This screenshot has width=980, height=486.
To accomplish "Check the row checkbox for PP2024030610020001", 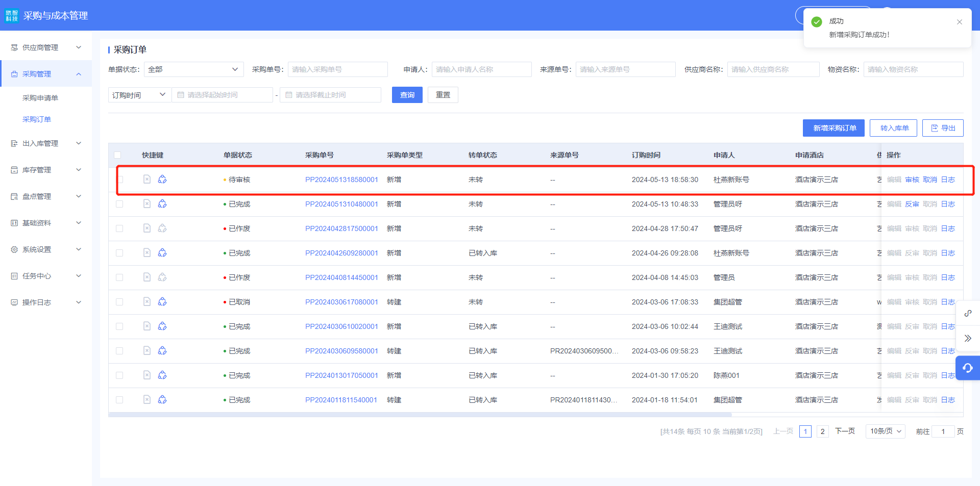I will tap(119, 326).
